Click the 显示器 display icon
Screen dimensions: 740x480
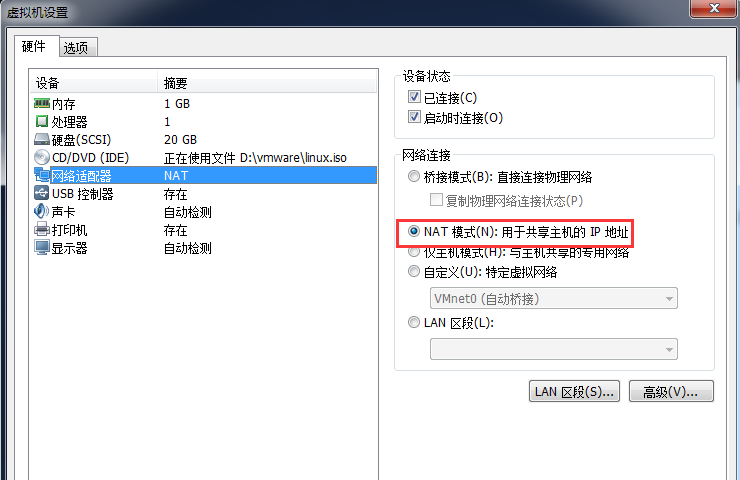click(42, 247)
